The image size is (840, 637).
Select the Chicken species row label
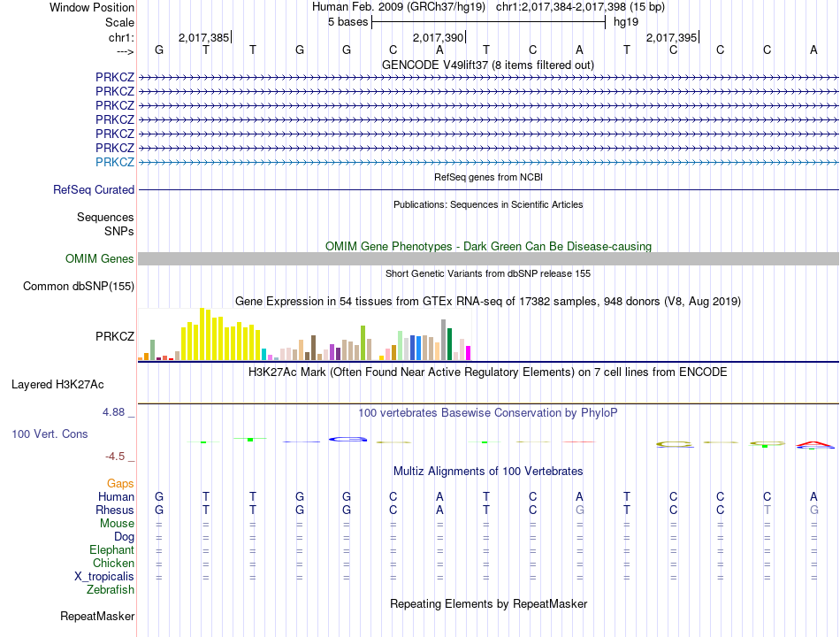(x=113, y=563)
